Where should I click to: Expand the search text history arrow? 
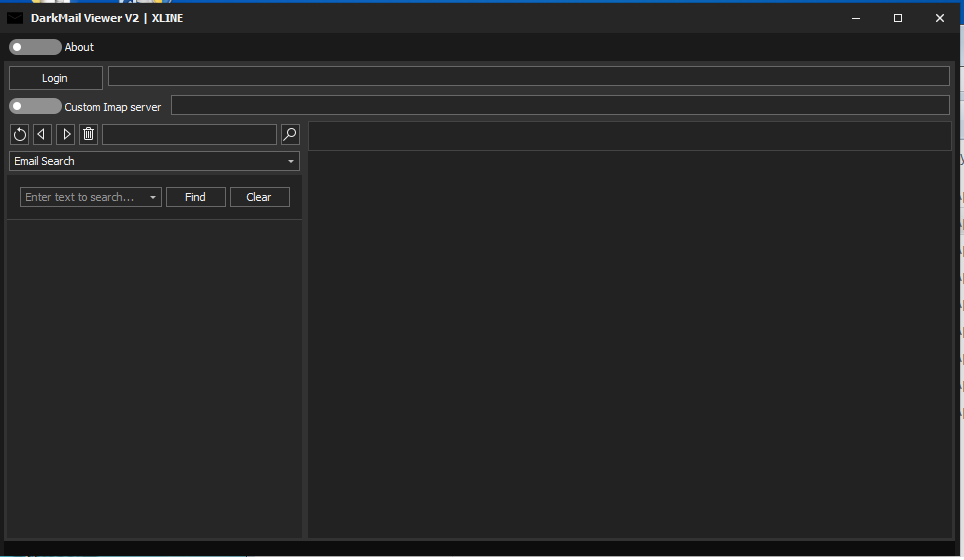[153, 198]
